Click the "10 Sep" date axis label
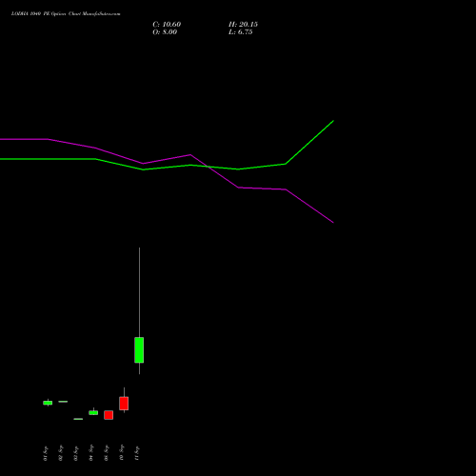Image resolution: width=476 pixels, height=476 pixels. 122,453
